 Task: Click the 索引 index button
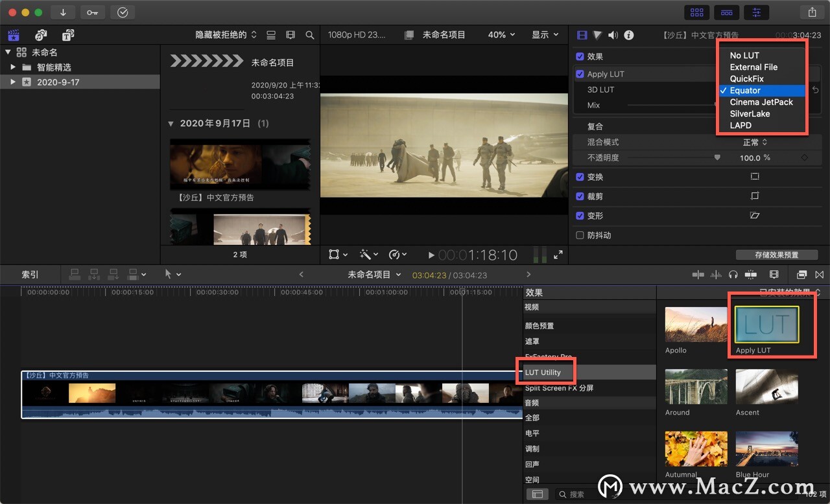[x=30, y=275]
